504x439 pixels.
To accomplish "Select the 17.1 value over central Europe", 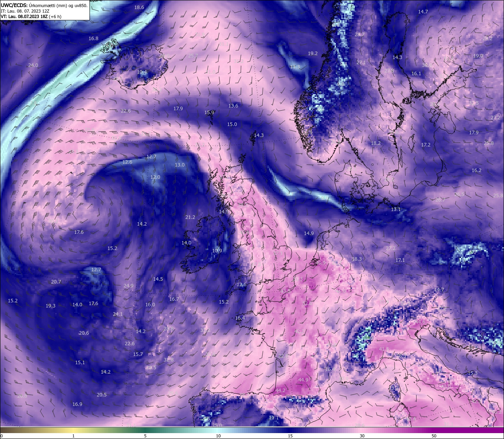I will [x=400, y=260].
